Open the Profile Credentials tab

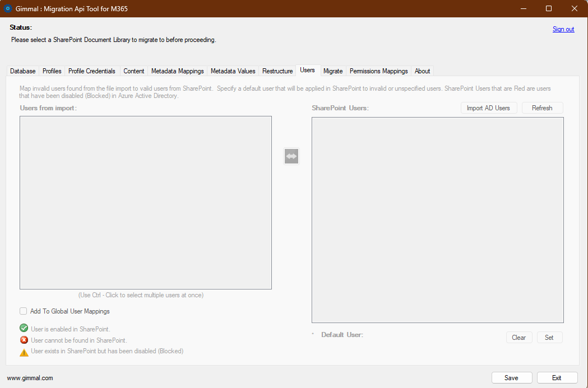(91, 71)
